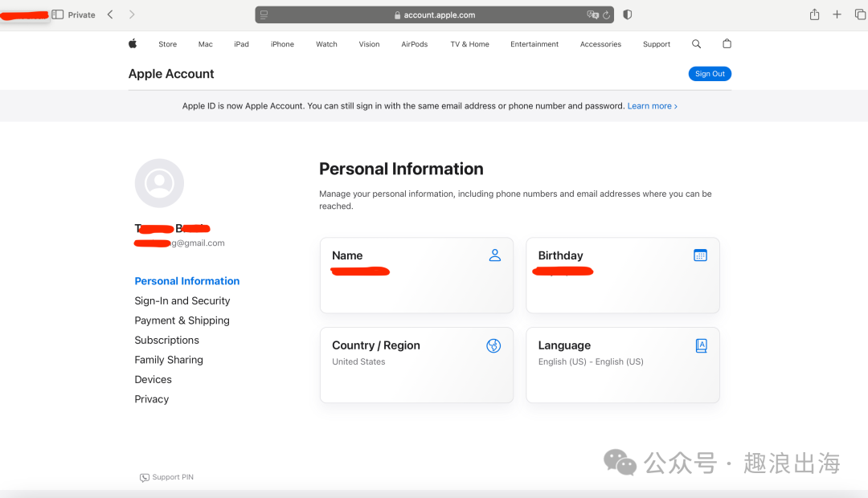This screenshot has height=498, width=868.
Task: Select Sign-In and Security in sidebar
Action: (x=182, y=300)
